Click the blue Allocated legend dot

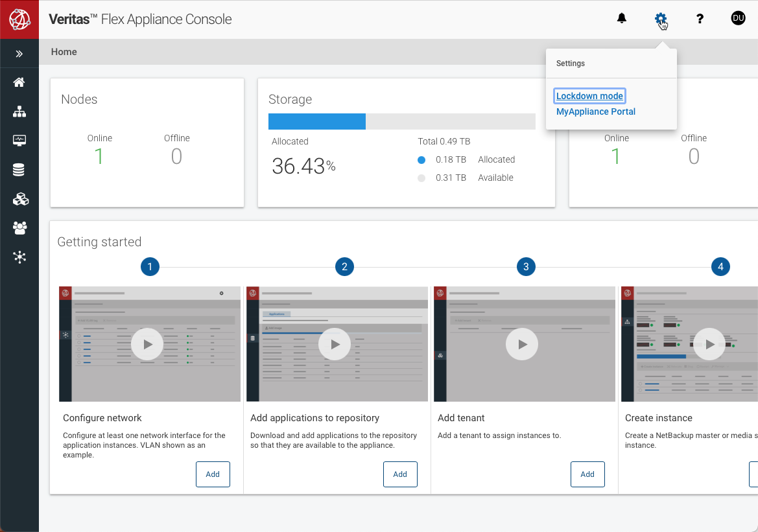point(421,160)
